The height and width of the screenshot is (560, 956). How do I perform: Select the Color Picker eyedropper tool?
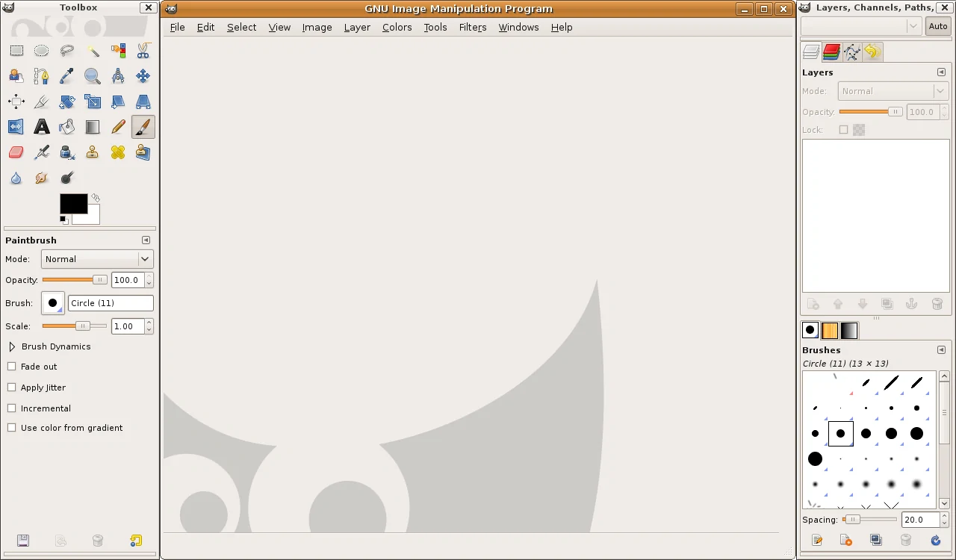tap(67, 76)
